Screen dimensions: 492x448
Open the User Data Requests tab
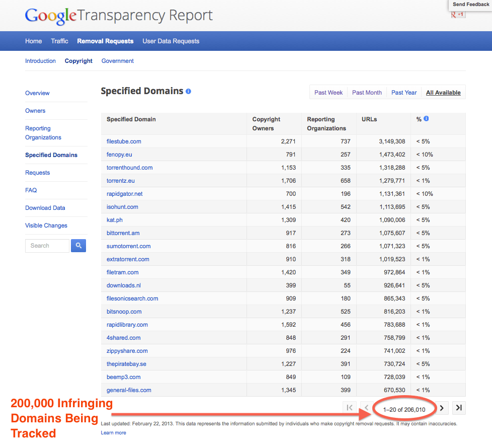pos(171,41)
